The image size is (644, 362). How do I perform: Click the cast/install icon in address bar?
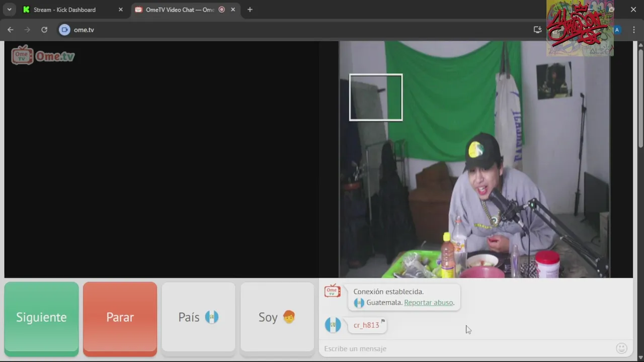(537, 30)
